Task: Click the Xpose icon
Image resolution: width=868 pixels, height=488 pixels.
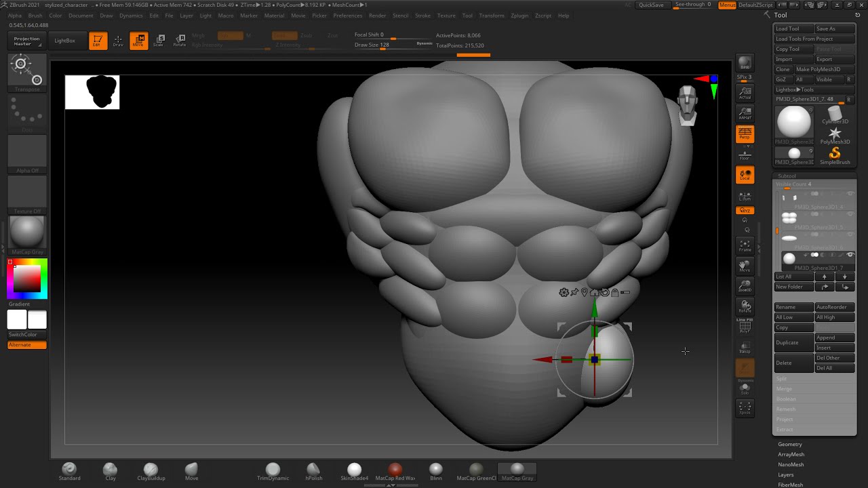Action: 745,408
